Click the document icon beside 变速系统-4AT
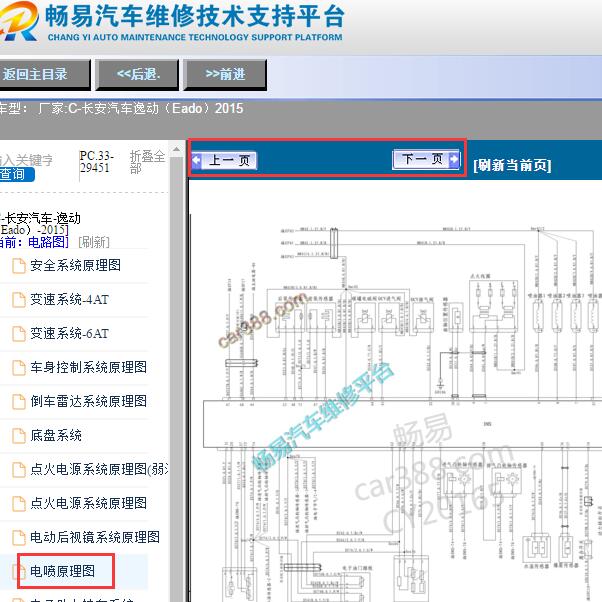The height and width of the screenshot is (602, 602). click(x=18, y=300)
